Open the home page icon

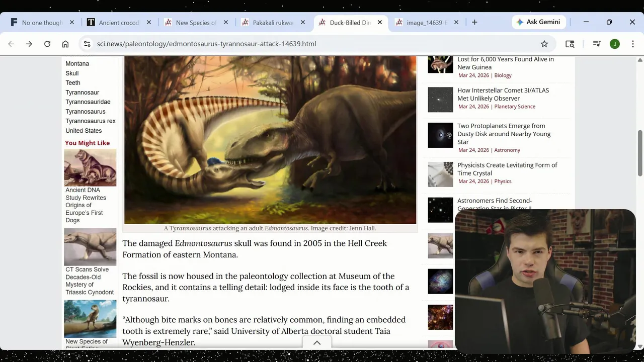pos(65,44)
